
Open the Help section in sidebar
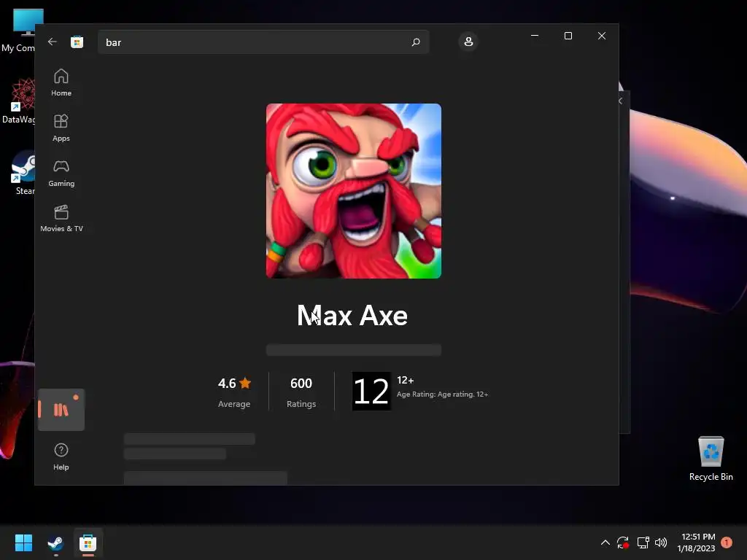61,456
